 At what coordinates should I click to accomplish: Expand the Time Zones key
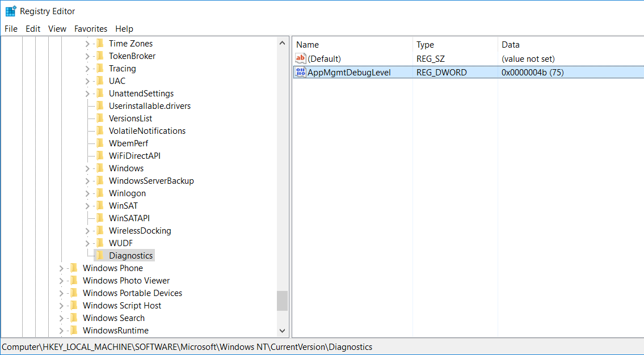click(87, 44)
